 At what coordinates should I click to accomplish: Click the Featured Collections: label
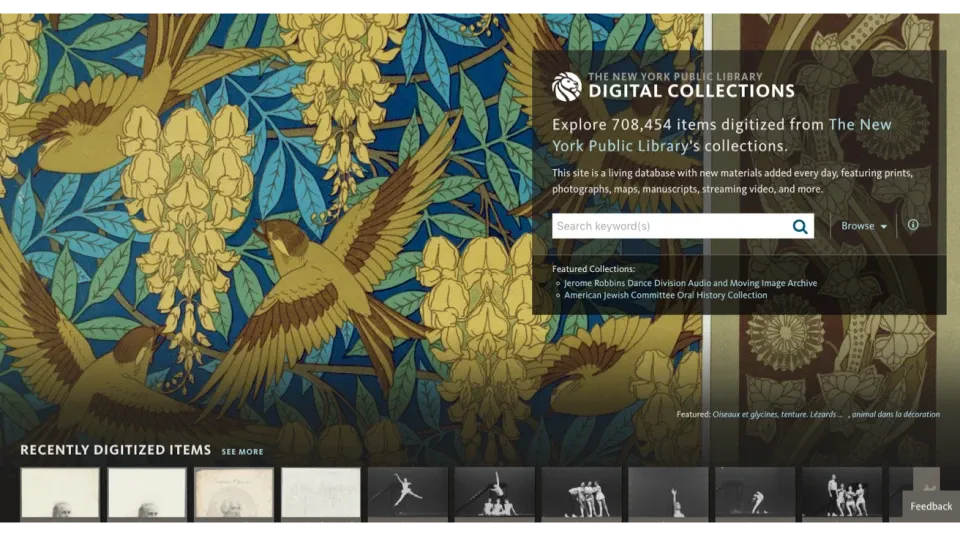(x=593, y=269)
